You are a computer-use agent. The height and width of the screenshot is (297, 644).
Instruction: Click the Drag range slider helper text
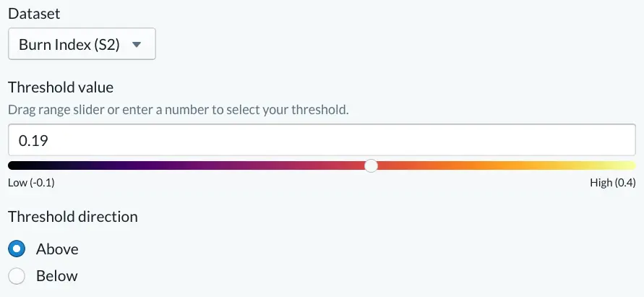[179, 110]
